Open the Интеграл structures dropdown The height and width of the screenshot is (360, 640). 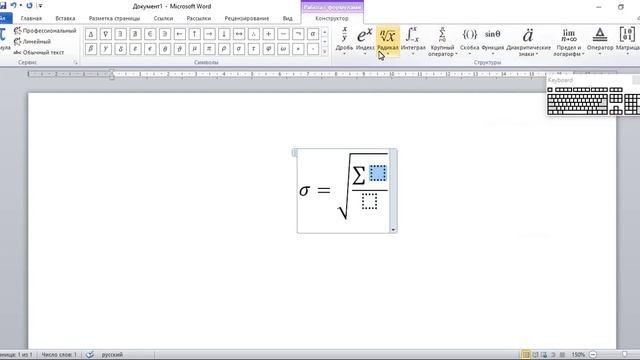pyautogui.click(x=413, y=41)
